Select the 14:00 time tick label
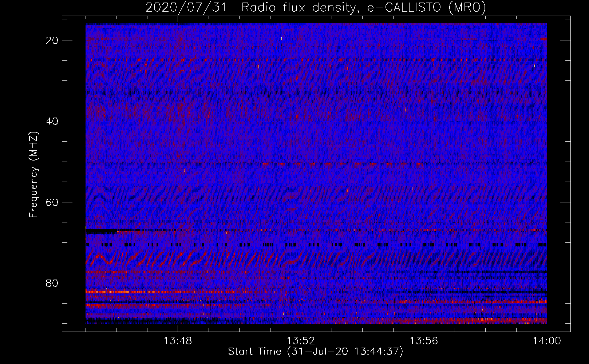 (x=547, y=341)
